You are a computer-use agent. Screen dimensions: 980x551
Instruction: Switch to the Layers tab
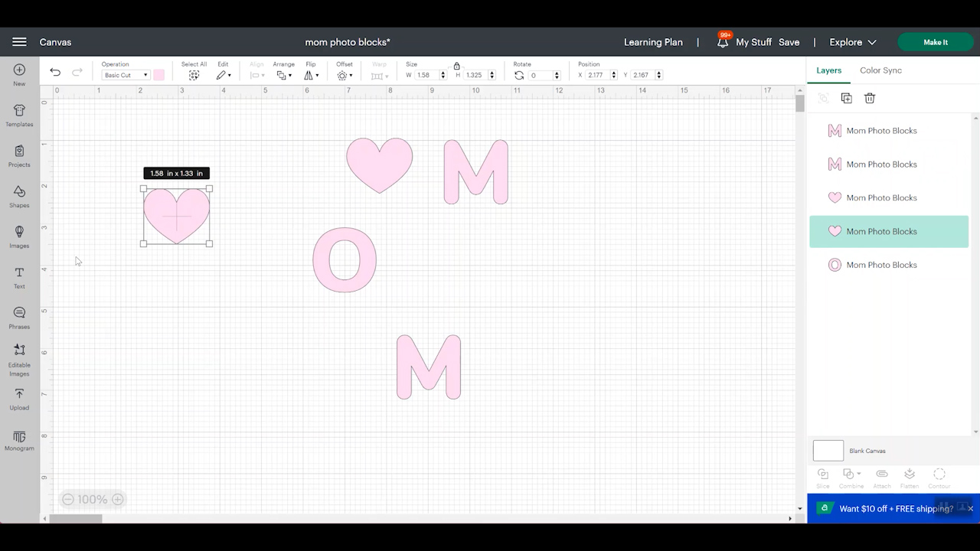[x=828, y=70]
